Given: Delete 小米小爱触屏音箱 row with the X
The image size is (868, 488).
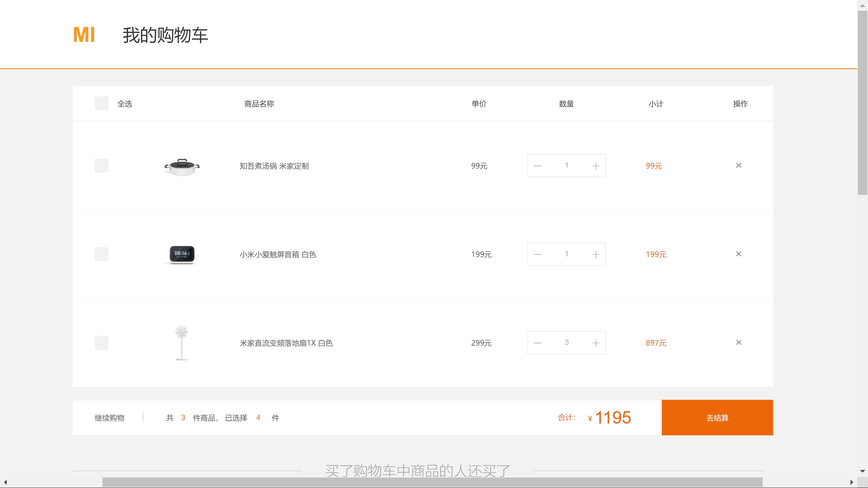Looking at the screenshot, I should point(738,254).
